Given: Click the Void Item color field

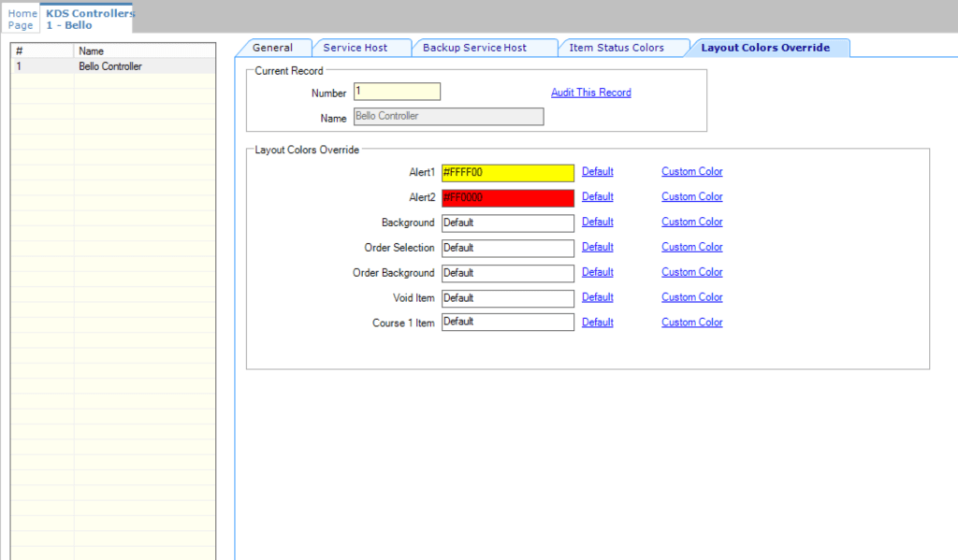Looking at the screenshot, I should point(508,298).
